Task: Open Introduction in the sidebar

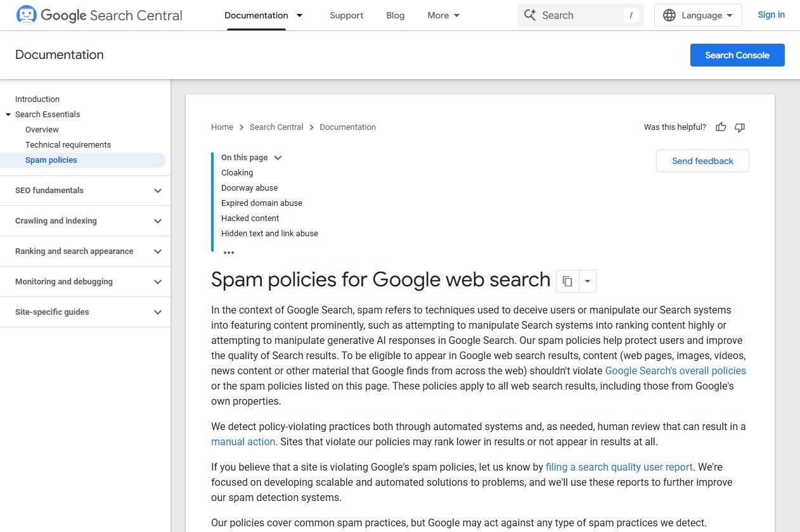Action: tap(37, 99)
